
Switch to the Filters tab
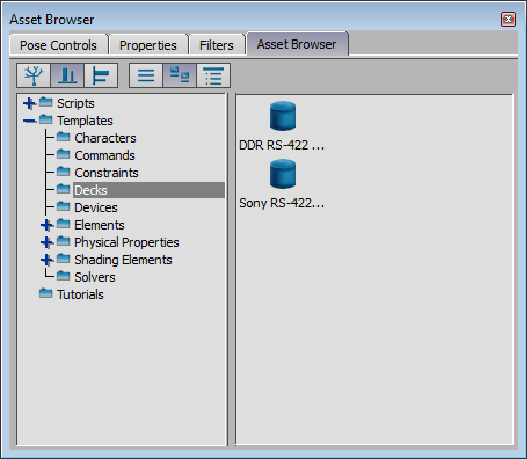click(x=216, y=45)
